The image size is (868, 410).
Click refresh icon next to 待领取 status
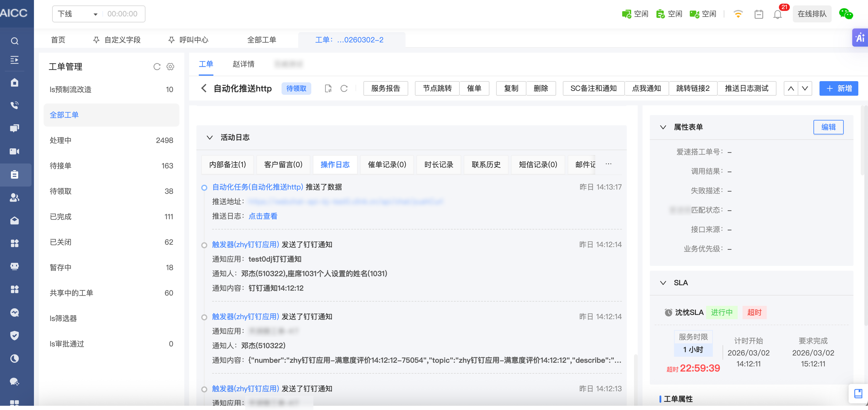(344, 88)
